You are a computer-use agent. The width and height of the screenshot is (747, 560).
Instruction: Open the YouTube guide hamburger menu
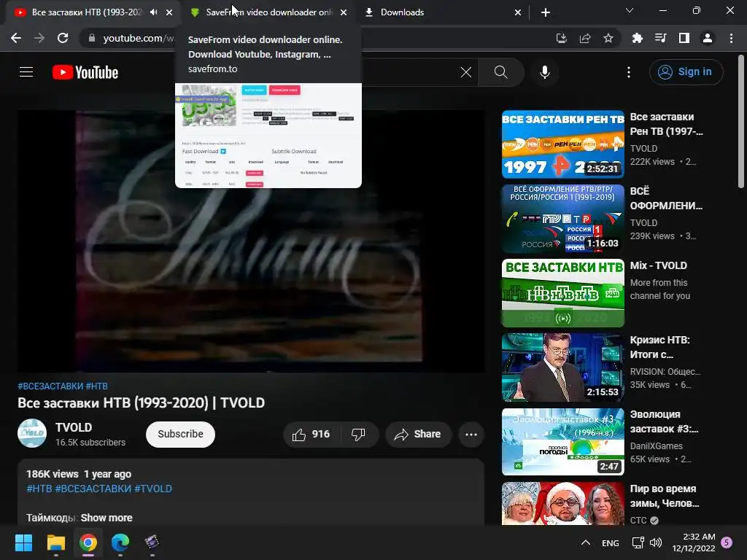point(26,72)
